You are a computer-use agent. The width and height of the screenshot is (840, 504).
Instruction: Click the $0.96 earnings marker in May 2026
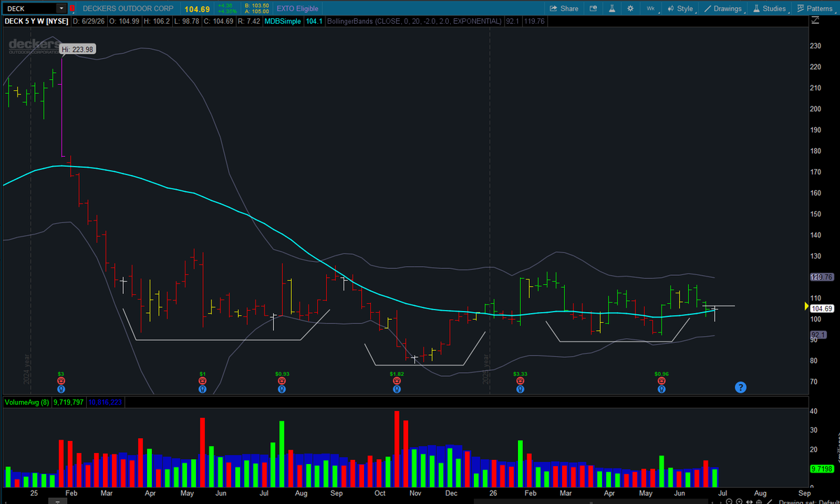(x=661, y=380)
